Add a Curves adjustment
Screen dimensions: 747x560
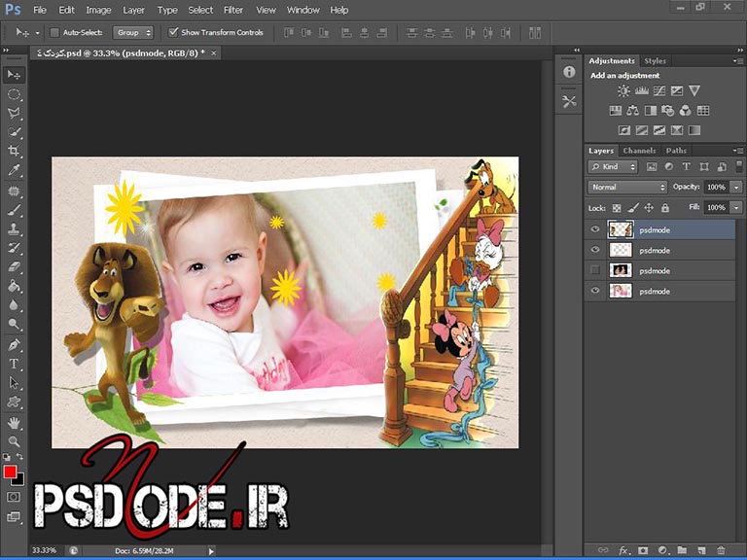[x=659, y=90]
